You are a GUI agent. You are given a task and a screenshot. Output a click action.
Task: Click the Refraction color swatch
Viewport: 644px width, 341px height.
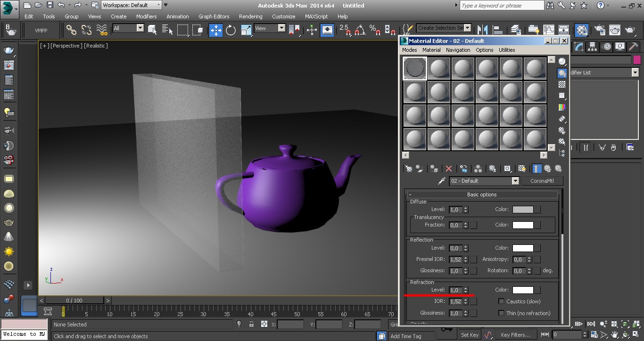click(523, 290)
